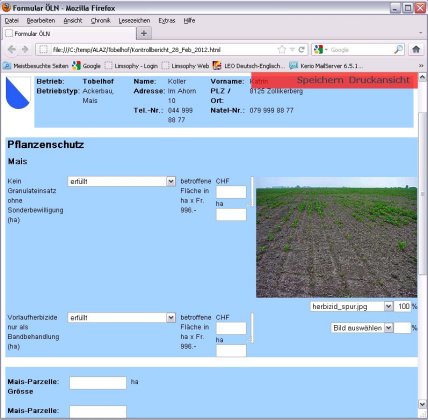The height and width of the screenshot is (420, 428).
Task: Click the Mais subheading
Action: [x=17, y=162]
